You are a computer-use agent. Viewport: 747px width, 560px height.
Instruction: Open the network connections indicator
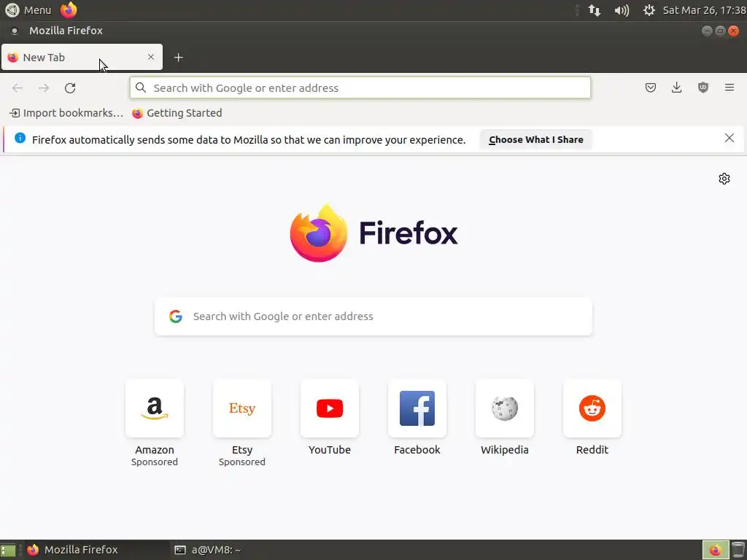tap(594, 10)
